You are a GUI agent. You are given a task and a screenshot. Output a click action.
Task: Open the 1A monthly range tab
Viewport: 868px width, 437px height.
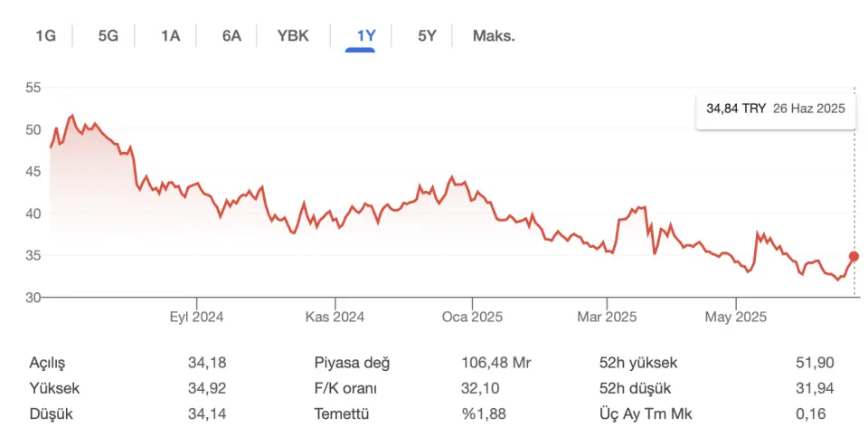pos(171,36)
